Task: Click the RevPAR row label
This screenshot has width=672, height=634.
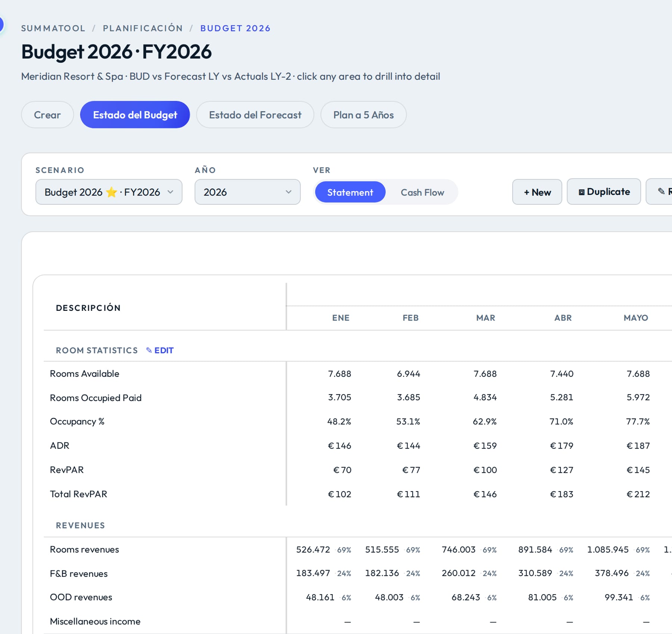Action: (67, 469)
